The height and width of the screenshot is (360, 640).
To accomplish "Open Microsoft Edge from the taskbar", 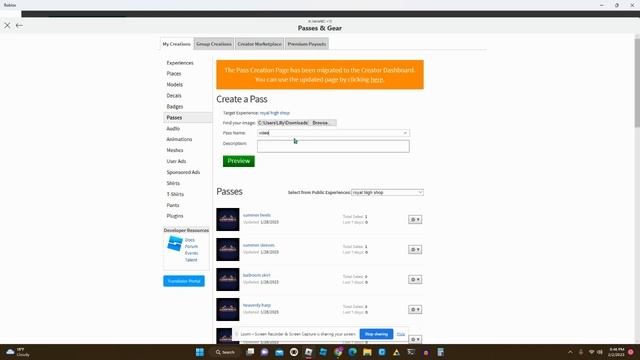I will click(x=352, y=352).
